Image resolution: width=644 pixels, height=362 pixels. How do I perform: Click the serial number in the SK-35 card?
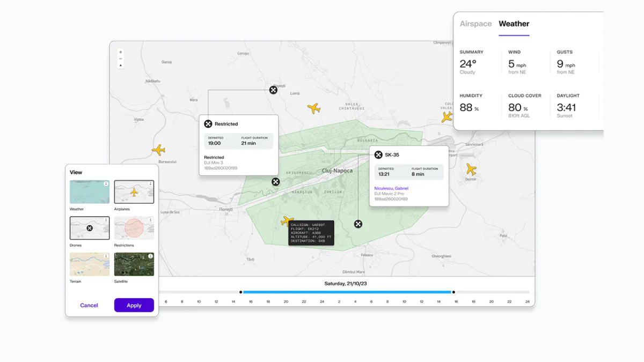click(391, 199)
